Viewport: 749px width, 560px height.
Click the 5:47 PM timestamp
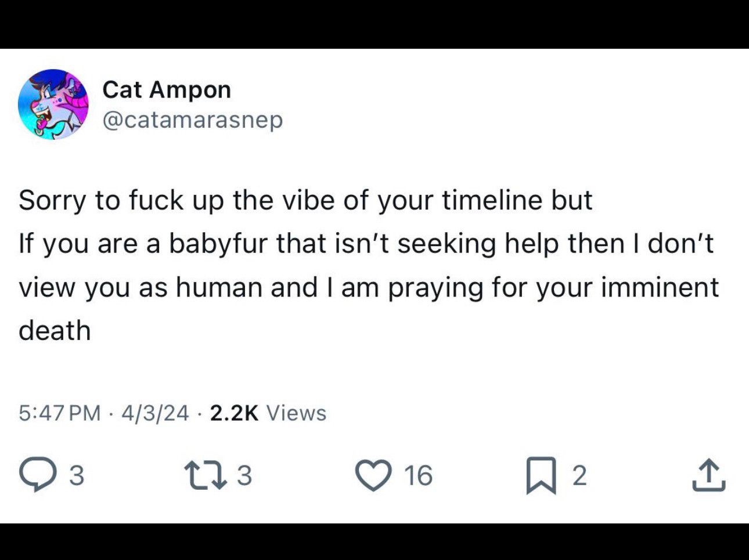click(59, 413)
